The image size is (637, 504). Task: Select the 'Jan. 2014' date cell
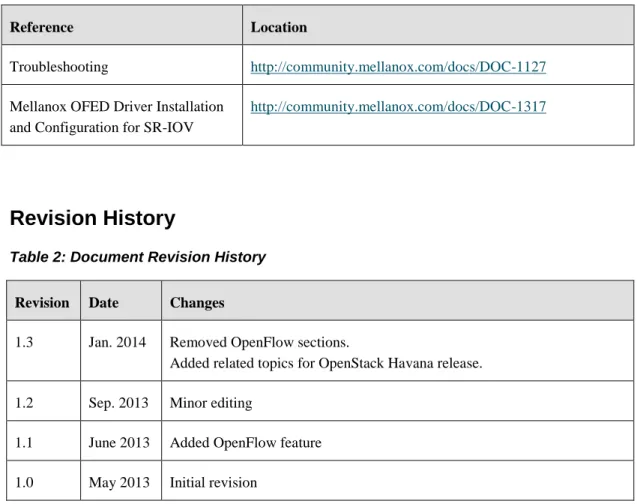[121, 351]
